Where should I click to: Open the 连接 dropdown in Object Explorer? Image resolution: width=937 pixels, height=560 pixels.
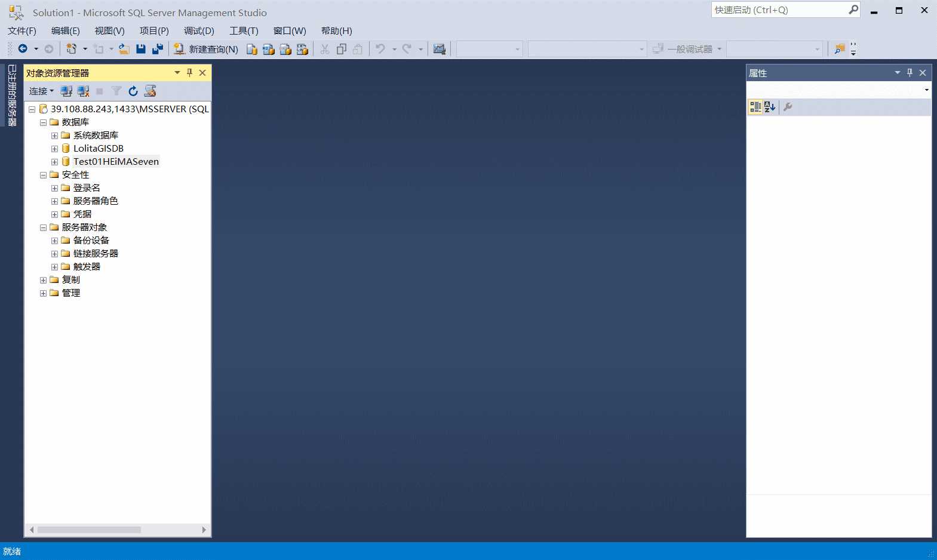point(41,91)
